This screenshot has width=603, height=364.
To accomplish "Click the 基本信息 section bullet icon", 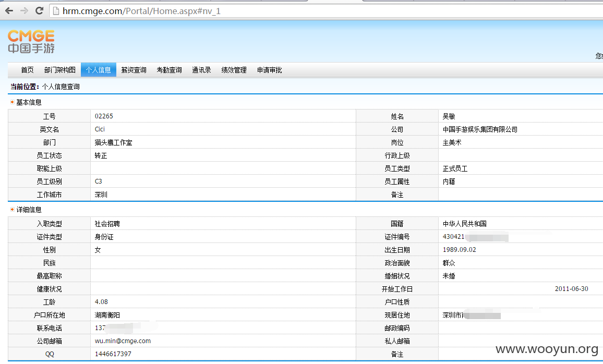I will click(x=13, y=102).
